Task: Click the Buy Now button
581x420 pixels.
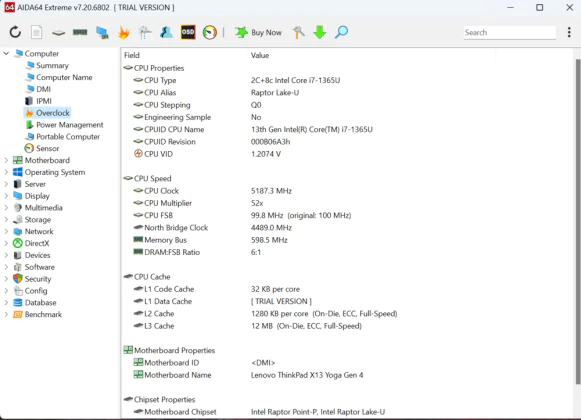Action: [258, 32]
